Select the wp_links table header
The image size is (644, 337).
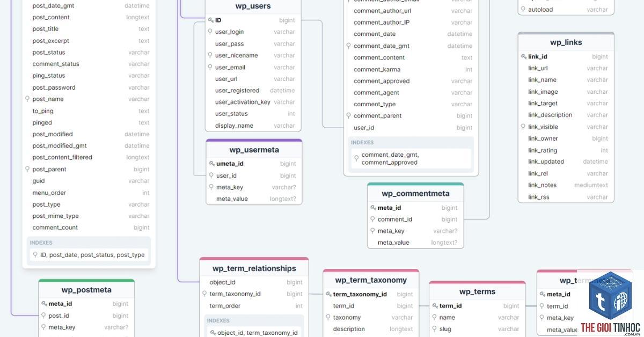pos(566,42)
